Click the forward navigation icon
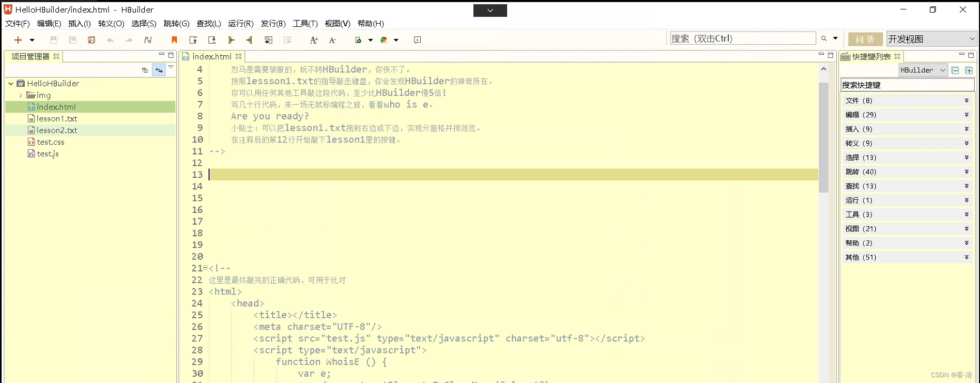Viewport: 980px width, 383px height. pos(250,40)
